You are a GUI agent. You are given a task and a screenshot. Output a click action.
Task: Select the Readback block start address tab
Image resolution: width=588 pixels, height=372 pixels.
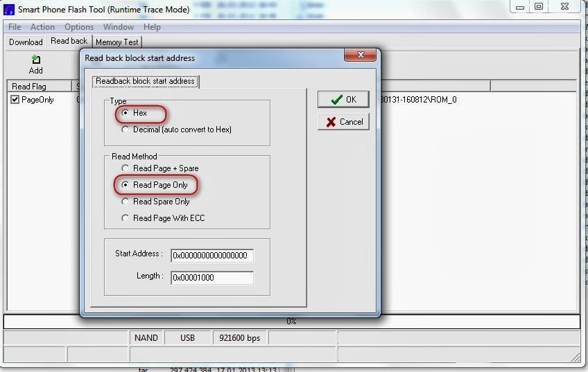click(x=145, y=81)
